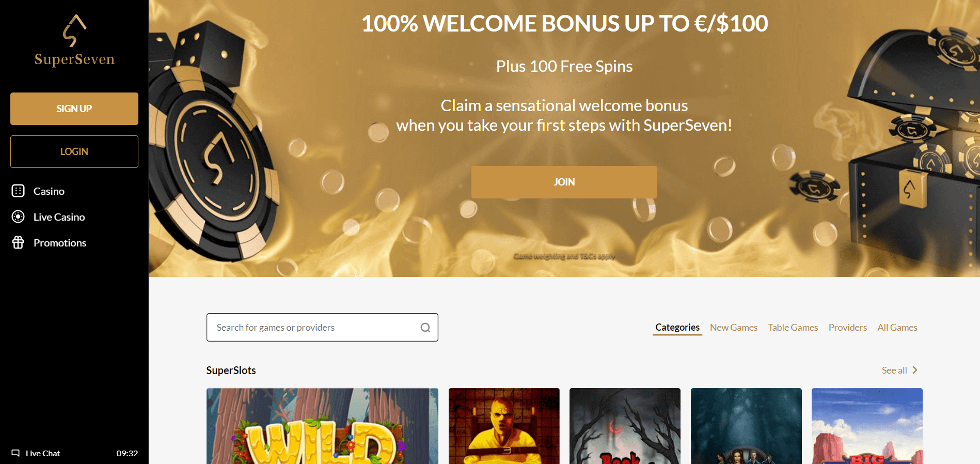
Task: Click the Promotions gift icon
Action: pos(18,243)
